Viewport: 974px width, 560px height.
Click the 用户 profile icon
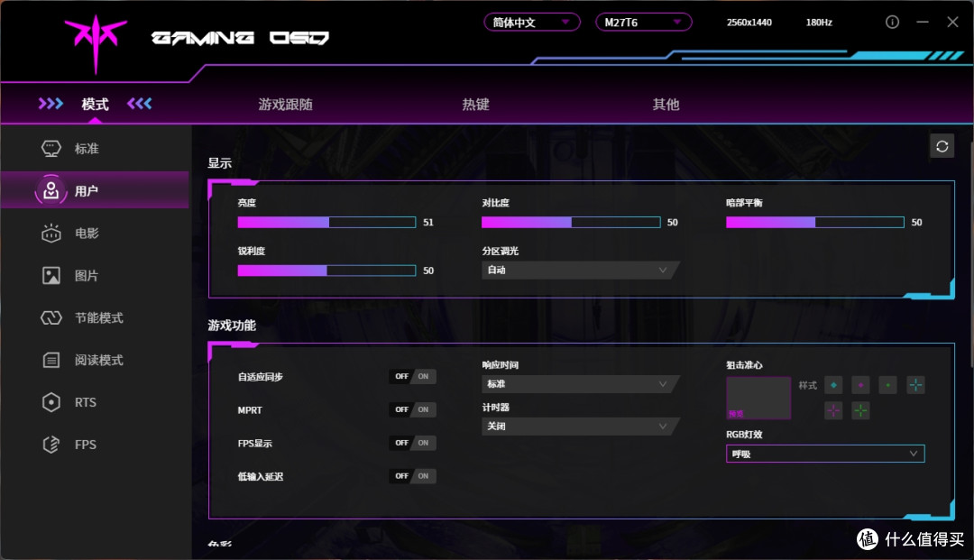(x=51, y=190)
